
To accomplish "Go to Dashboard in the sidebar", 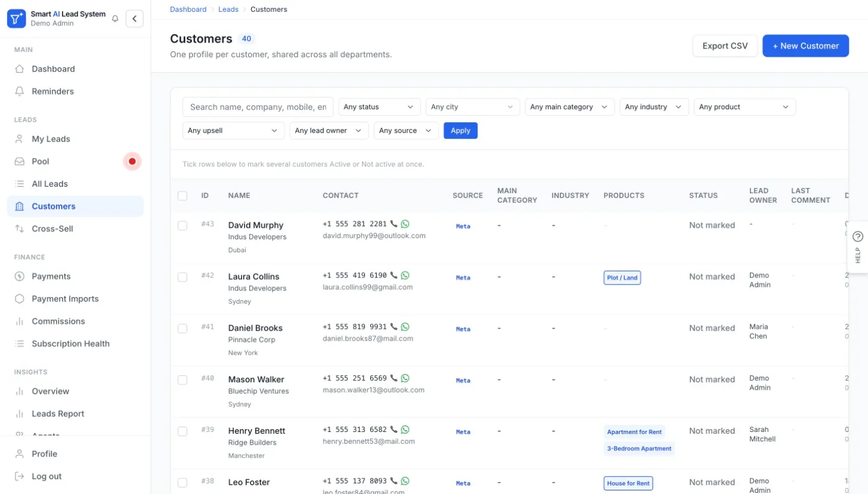I will (x=75, y=69).
